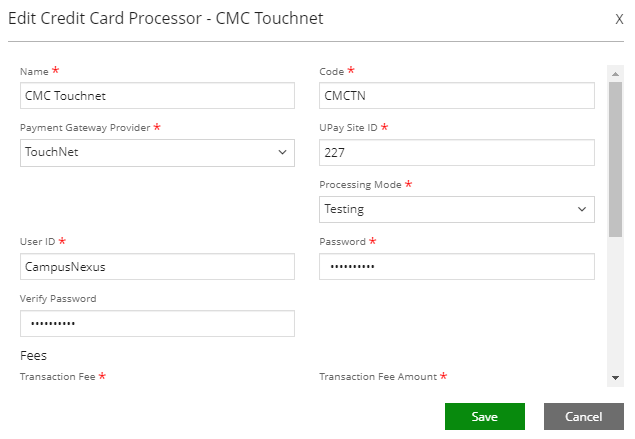Viewport: 635px width, 439px height.
Task: Save the credit card processor settings
Action: point(485,417)
